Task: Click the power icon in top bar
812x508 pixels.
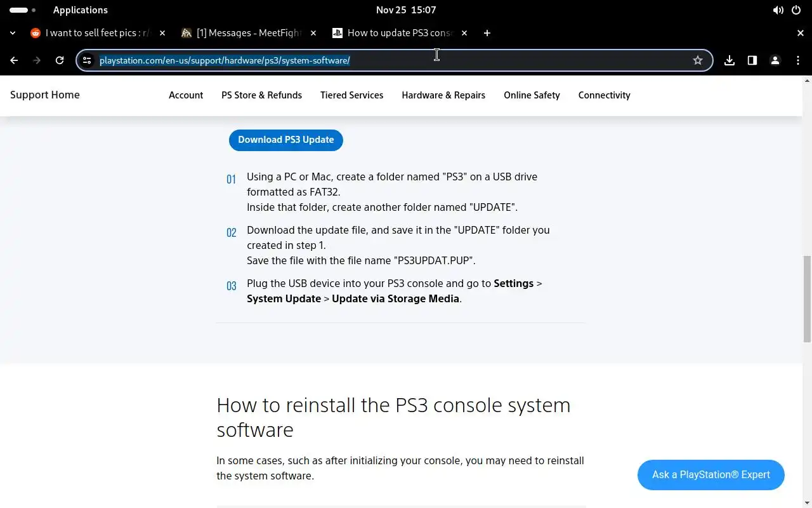Action: point(797,10)
